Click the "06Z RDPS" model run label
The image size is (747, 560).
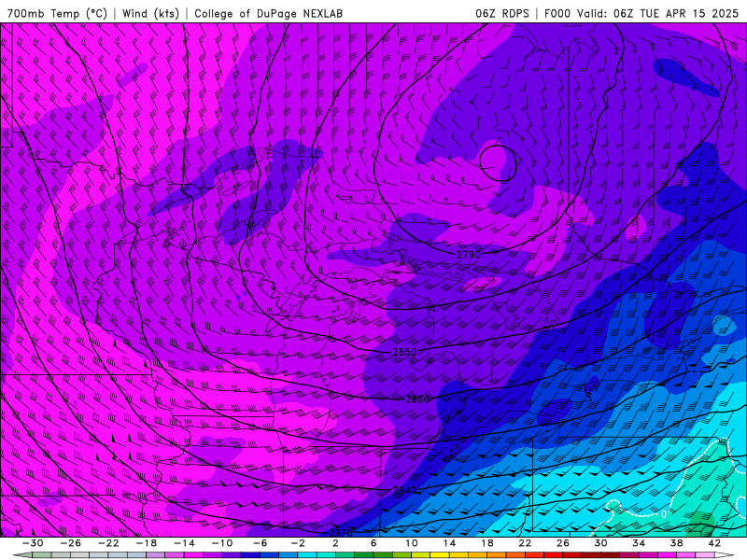[501, 13]
